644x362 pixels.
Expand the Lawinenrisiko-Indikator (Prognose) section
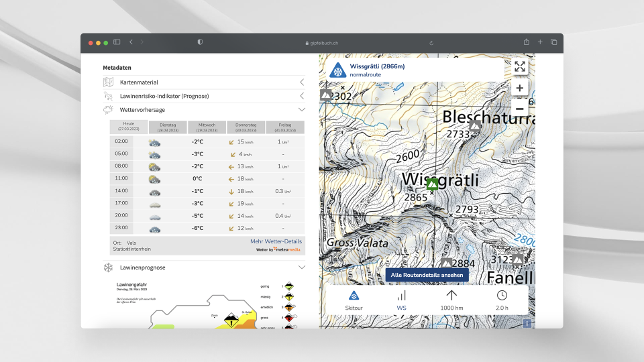[x=301, y=96]
